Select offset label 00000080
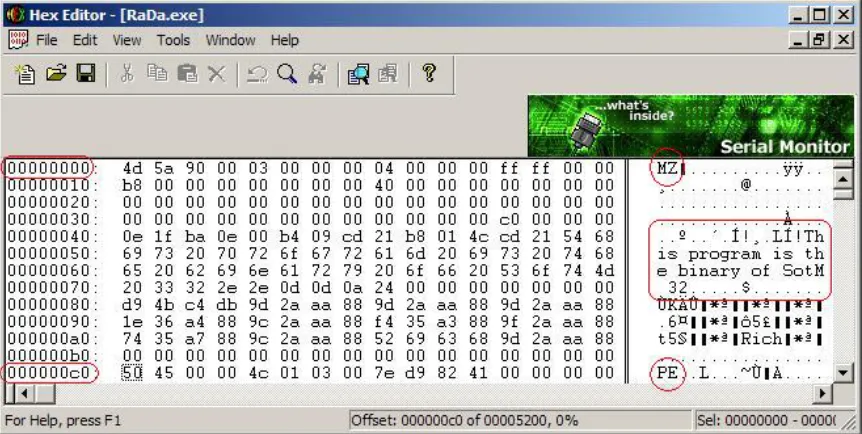 tap(48, 305)
